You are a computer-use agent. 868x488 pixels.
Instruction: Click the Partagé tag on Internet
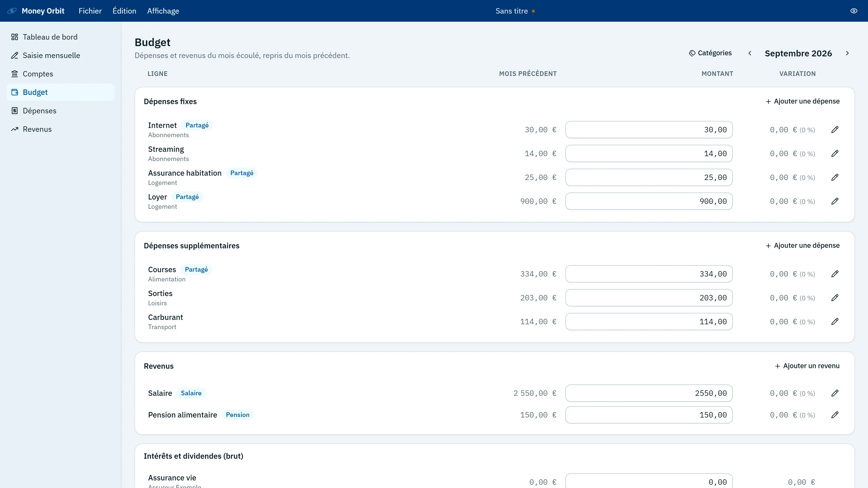(197, 125)
